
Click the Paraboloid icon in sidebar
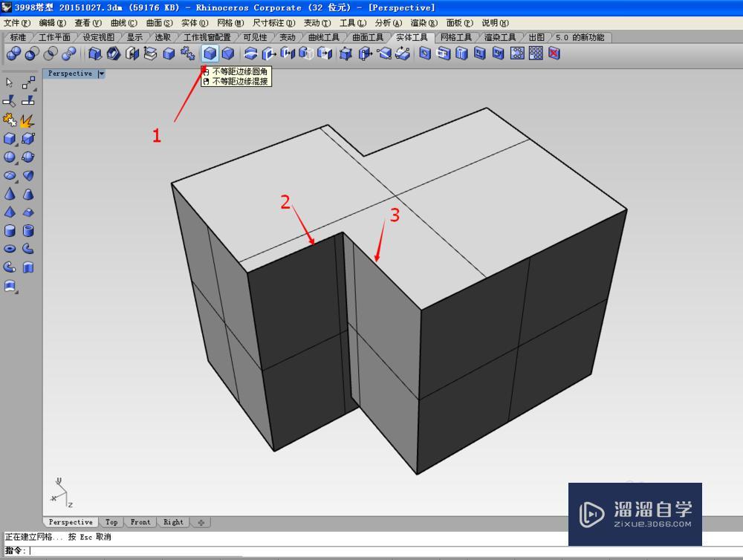tap(28, 175)
